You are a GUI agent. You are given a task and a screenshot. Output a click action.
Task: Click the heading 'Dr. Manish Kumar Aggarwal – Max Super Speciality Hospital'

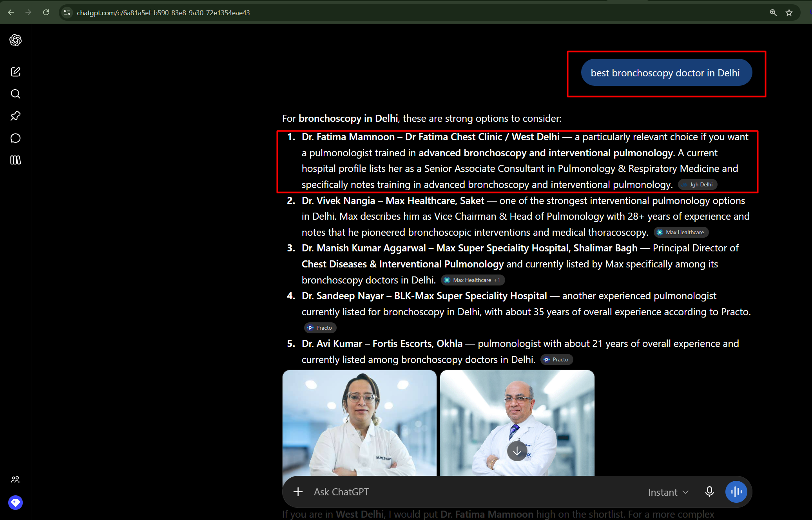(x=469, y=248)
